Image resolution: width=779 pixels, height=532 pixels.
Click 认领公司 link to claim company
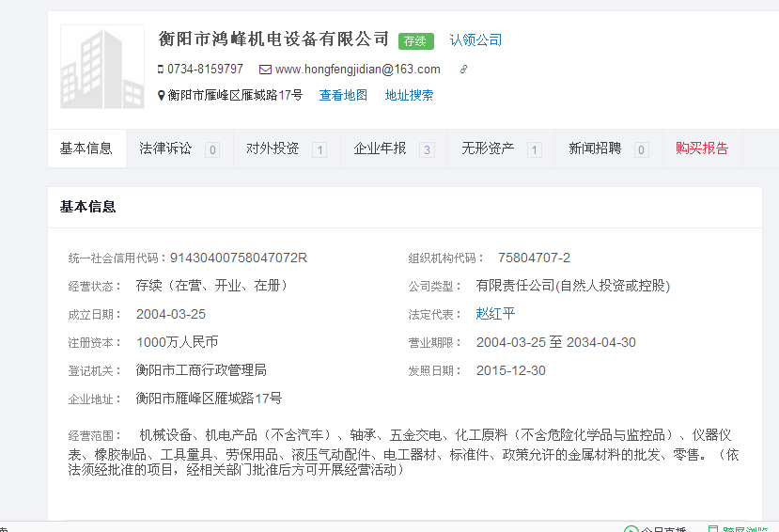tap(475, 40)
